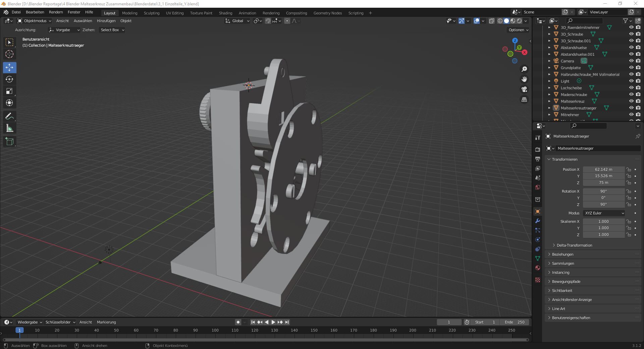Click the pan hand viewport icon
The height and width of the screenshot is (349, 644).
tap(524, 79)
